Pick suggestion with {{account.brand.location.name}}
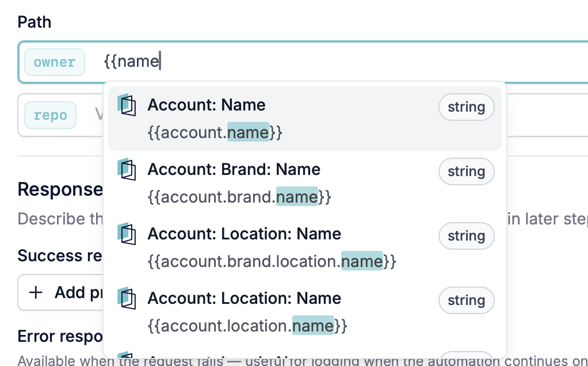Screen dimensions: 588x366 click(x=305, y=247)
